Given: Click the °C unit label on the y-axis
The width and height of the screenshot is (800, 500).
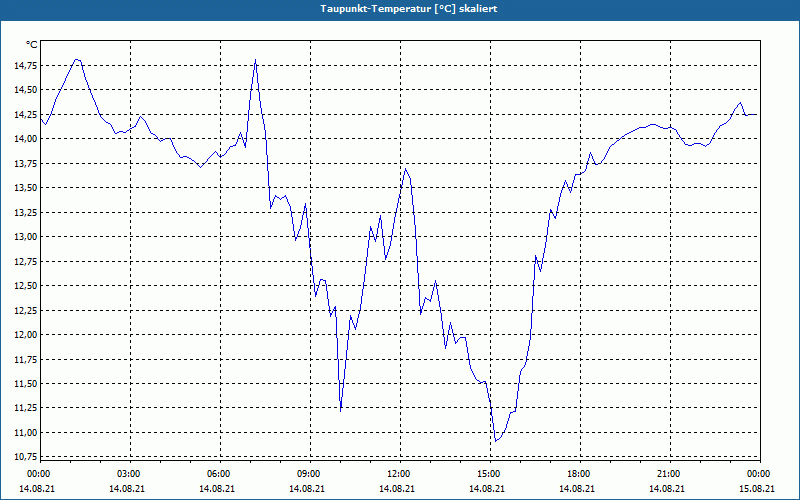Looking at the screenshot, I should click(32, 45).
